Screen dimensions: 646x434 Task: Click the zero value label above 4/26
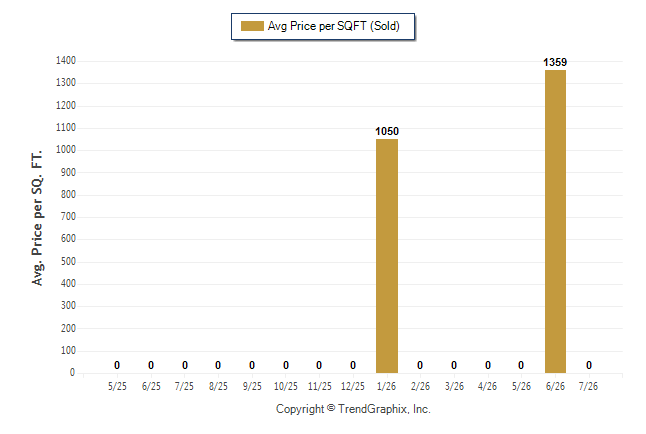[488, 365]
